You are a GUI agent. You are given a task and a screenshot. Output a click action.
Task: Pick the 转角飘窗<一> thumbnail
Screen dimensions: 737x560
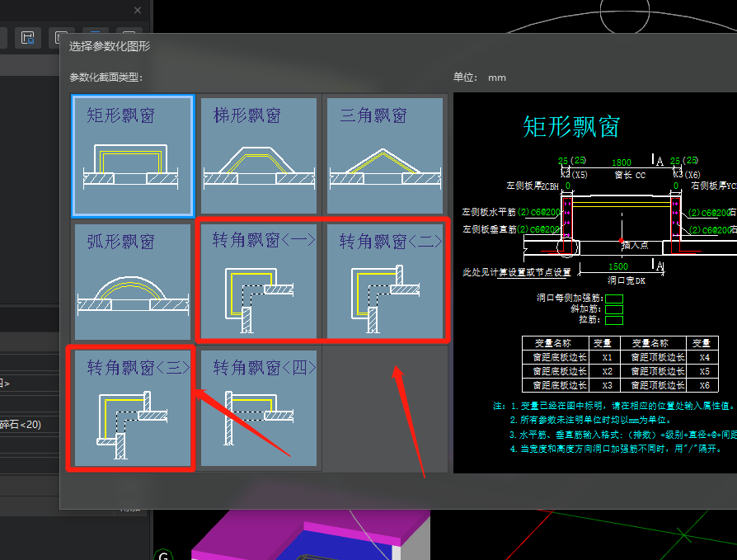pyautogui.click(x=259, y=281)
